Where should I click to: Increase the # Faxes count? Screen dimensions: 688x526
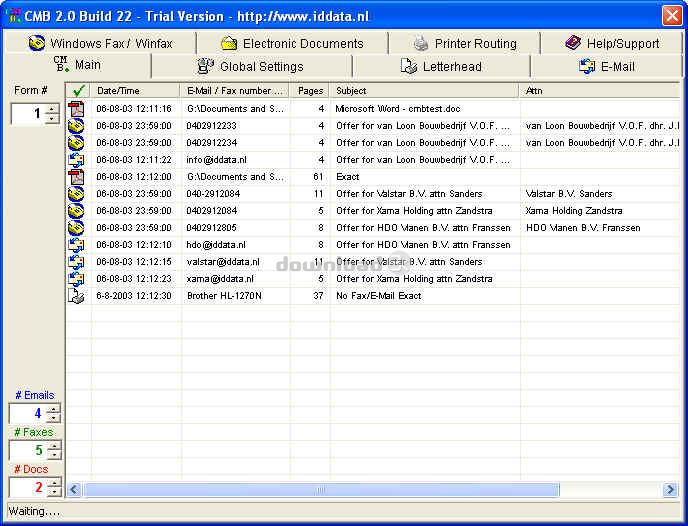point(54,446)
